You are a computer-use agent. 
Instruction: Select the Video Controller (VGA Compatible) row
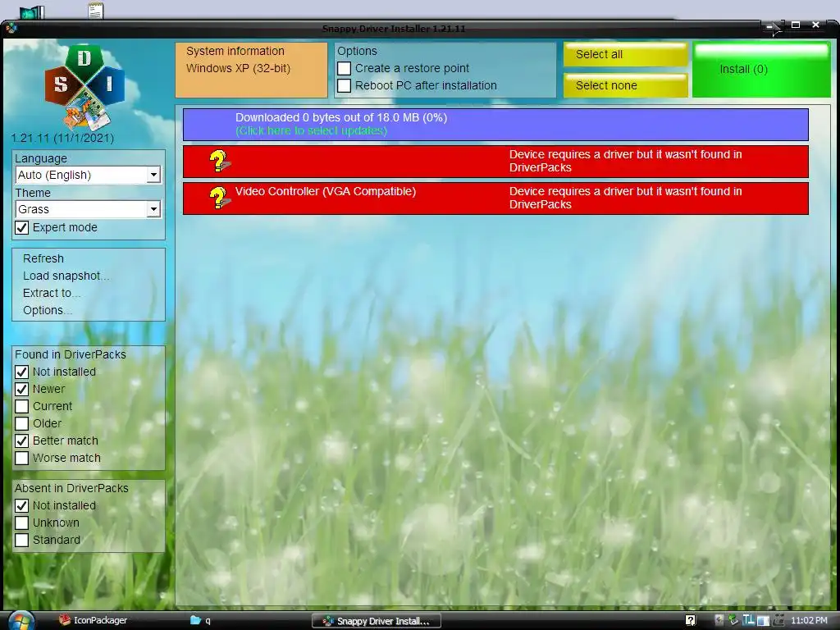pos(495,199)
